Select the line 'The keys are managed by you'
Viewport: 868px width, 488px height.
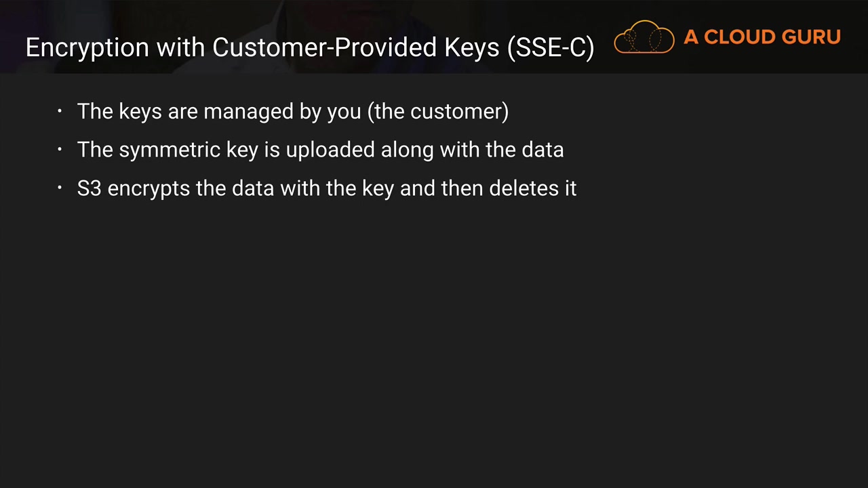[293, 111]
